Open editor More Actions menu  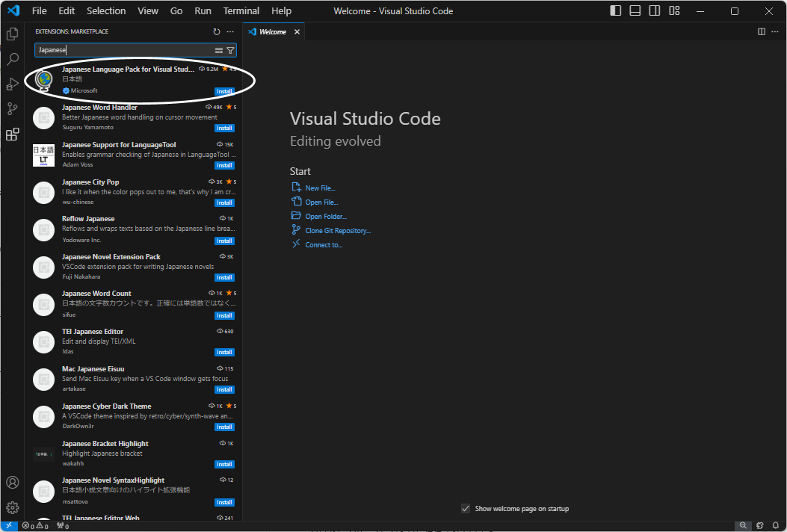(774, 31)
